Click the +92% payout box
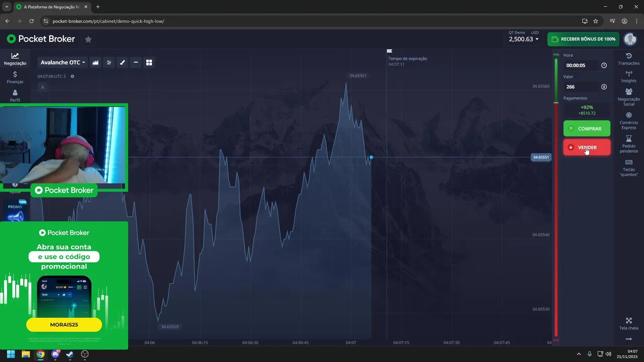Viewport: 644px width, 362px height. (587, 110)
